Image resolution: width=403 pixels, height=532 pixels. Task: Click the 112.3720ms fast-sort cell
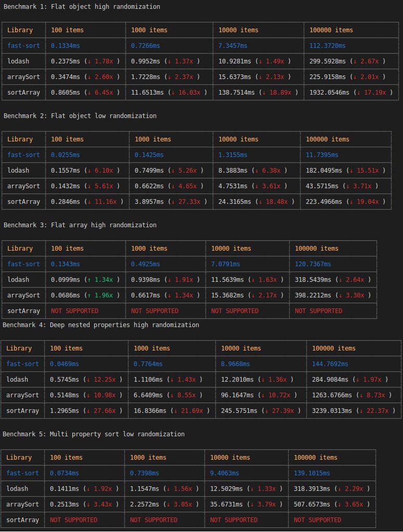click(328, 45)
